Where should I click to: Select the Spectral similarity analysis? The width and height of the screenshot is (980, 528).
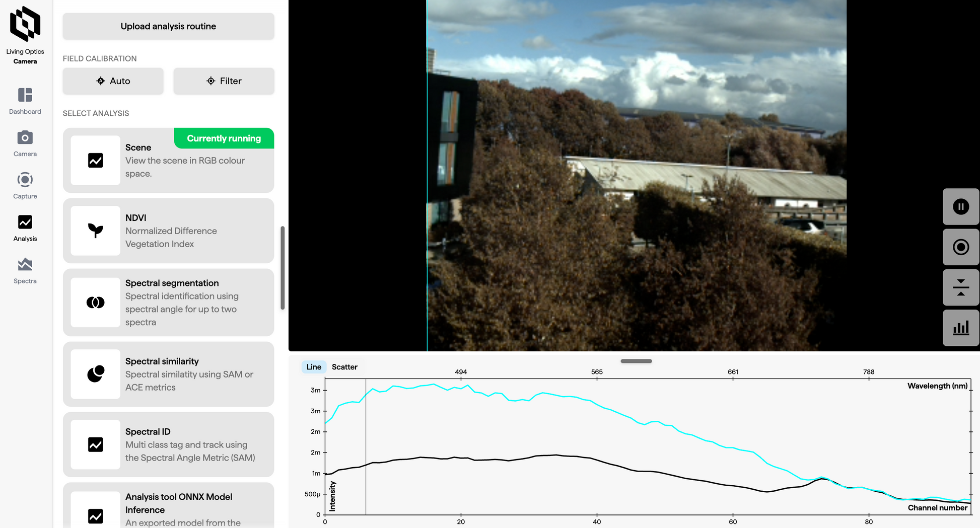[168, 374]
